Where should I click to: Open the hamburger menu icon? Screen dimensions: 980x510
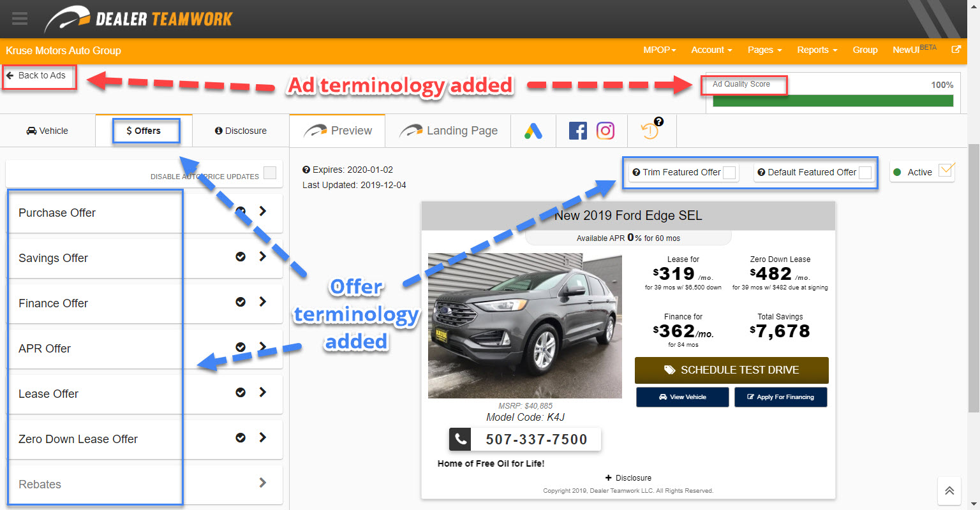20,18
